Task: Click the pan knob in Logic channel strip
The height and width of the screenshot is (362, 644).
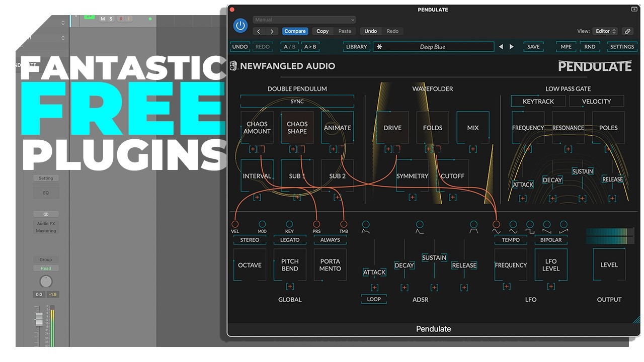Action: coord(46,282)
